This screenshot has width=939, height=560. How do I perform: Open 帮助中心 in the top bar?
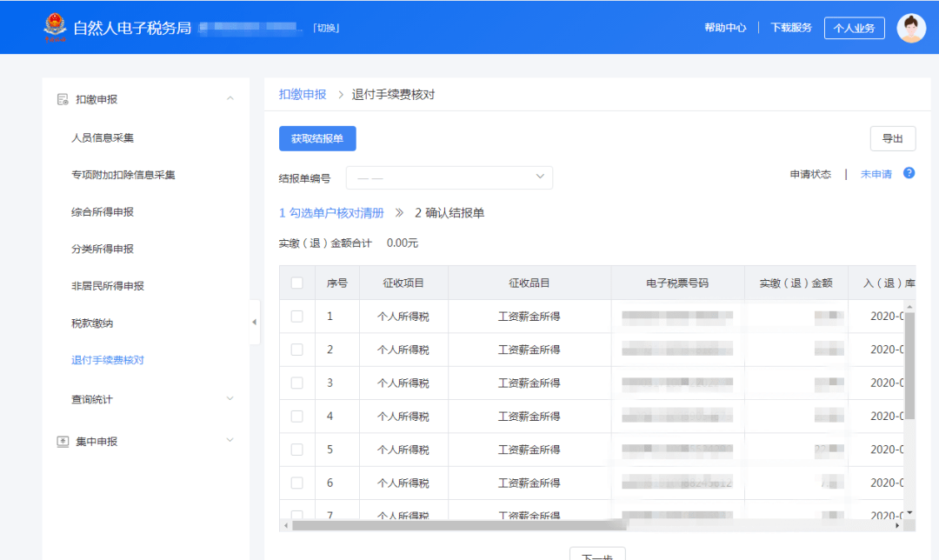click(725, 27)
